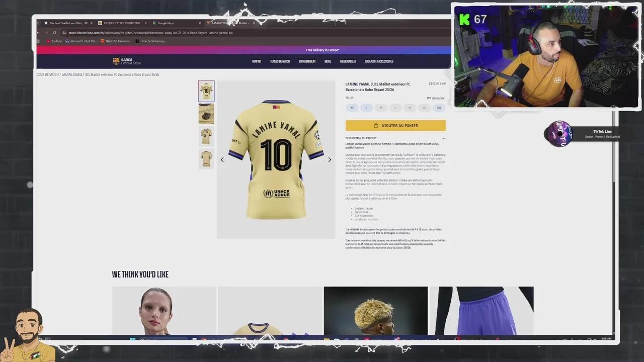Open the Memorabilia menu
The width and height of the screenshot is (644, 362).
348,61
